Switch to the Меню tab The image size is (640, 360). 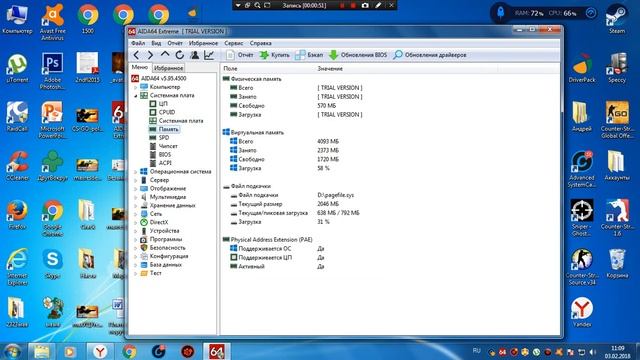point(140,67)
